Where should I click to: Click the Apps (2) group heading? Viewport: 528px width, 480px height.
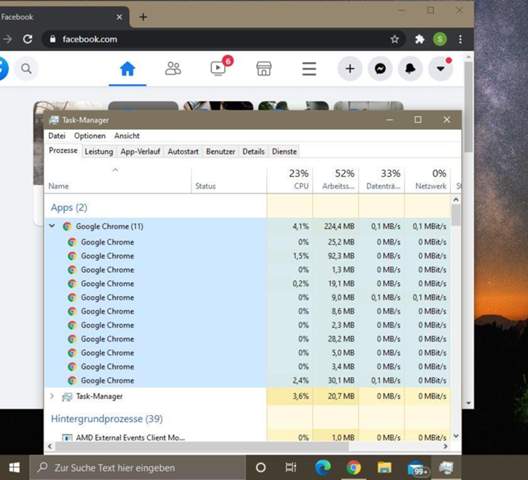pos(69,207)
